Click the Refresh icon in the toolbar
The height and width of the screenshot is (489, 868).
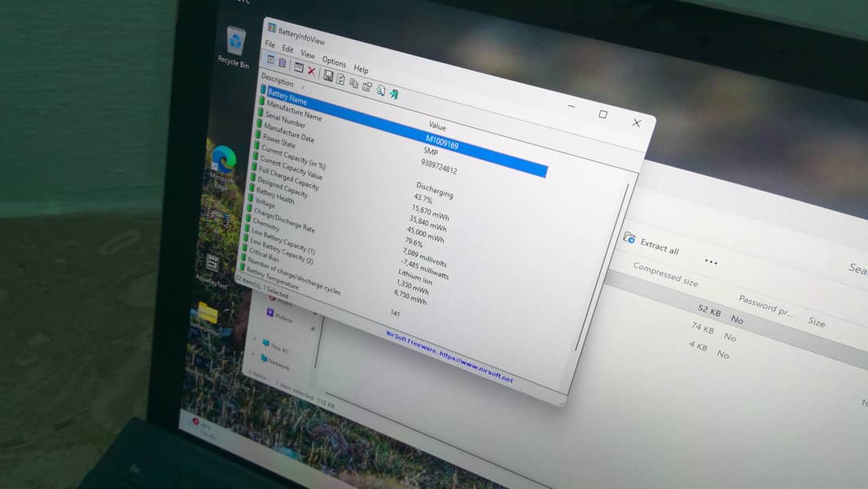[x=340, y=79]
